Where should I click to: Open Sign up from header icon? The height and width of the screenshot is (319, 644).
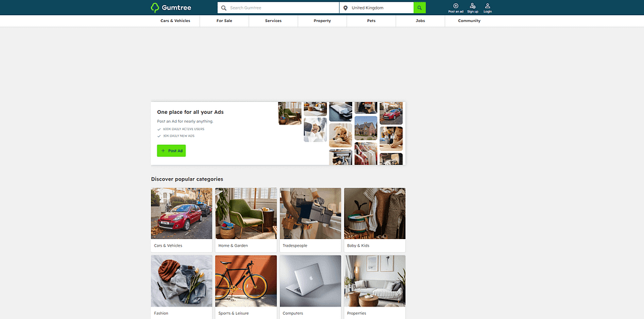coord(473,8)
